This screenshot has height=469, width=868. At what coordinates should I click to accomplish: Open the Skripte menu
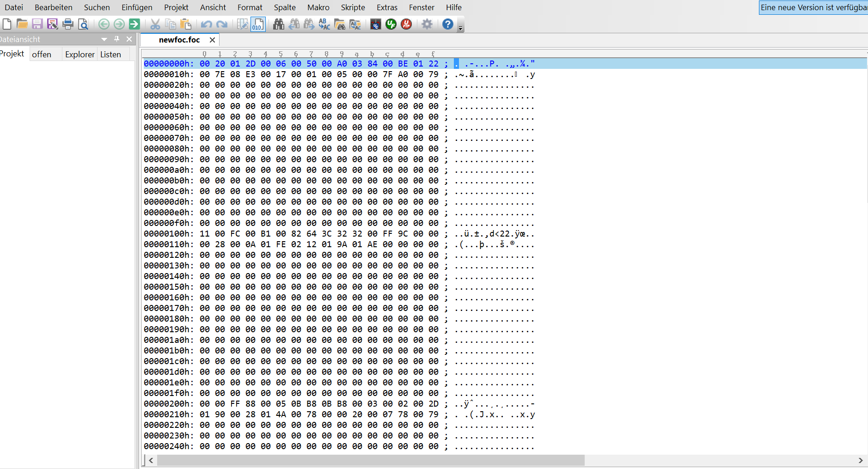point(353,7)
